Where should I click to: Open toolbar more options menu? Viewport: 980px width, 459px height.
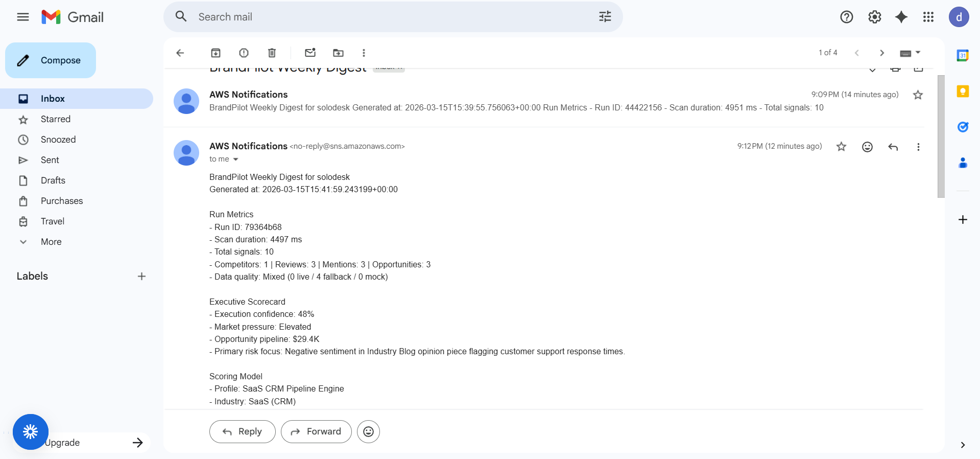[364, 53]
